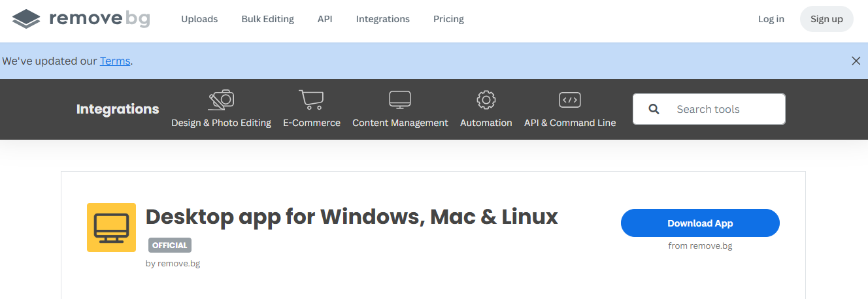Screen dimensions: 868x299
Task: Click the OFFICIAL badge
Action: point(170,245)
